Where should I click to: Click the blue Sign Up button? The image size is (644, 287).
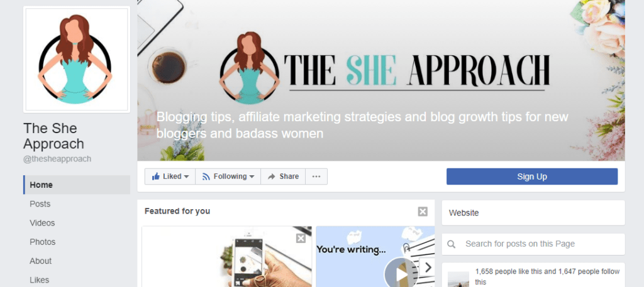click(532, 176)
